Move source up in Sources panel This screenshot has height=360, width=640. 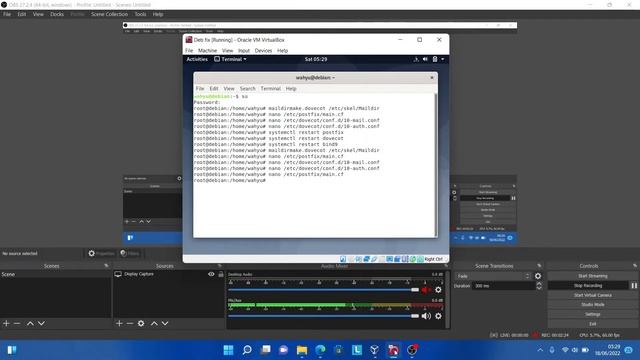pyautogui.click(x=154, y=323)
